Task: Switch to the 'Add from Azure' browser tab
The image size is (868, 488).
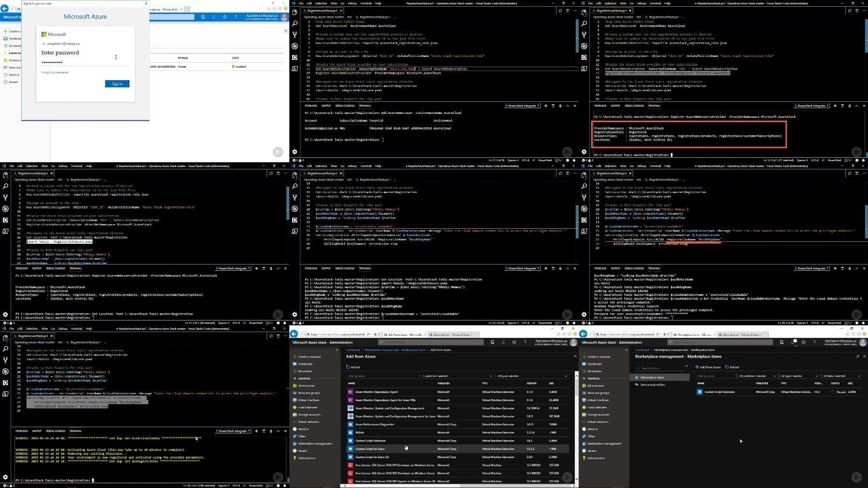Action: pyautogui.click(x=405, y=335)
